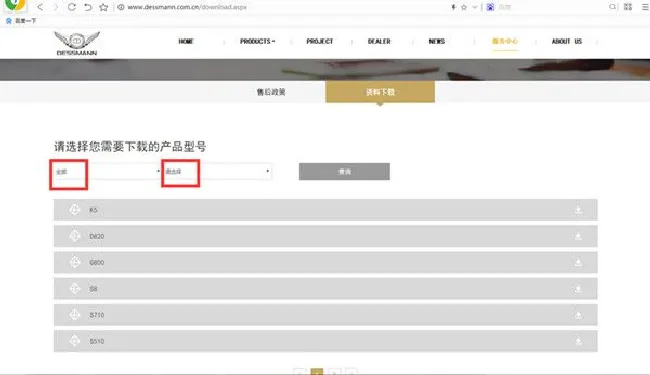Click the round icon in S8 row
Screen dimensions: 650x375
75,288
